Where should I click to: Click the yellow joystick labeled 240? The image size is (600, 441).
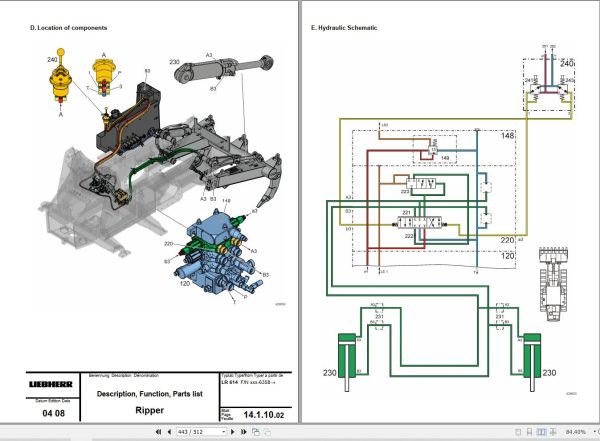[x=60, y=77]
